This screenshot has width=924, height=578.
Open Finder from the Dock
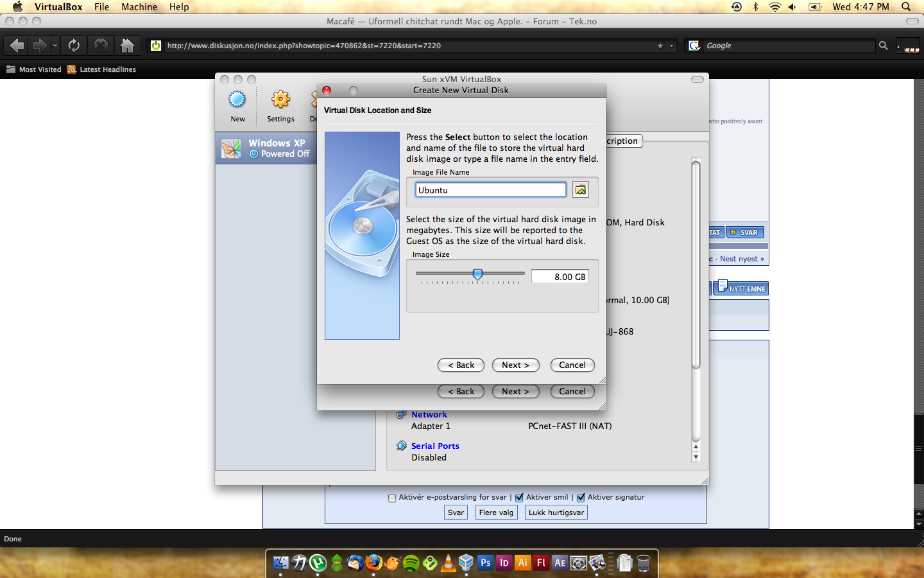[x=280, y=563]
